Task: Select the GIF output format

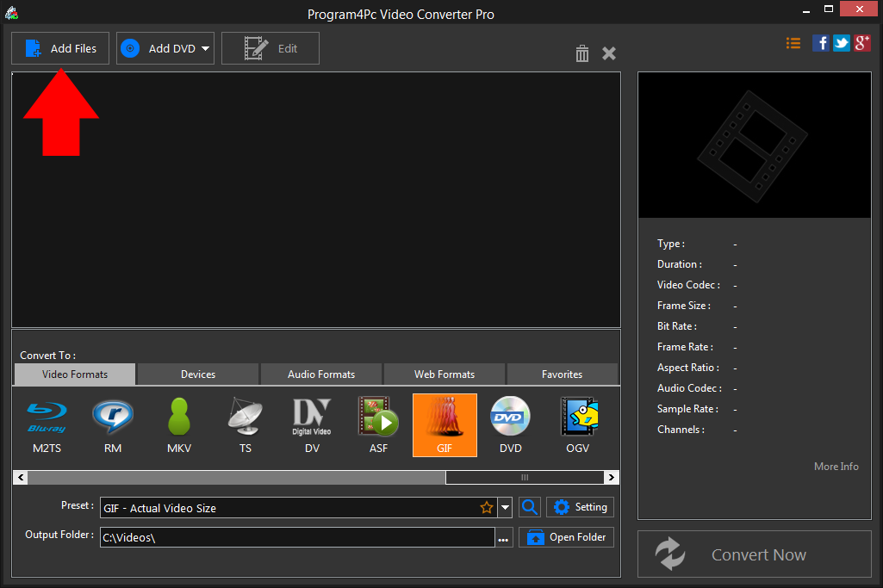Action: point(445,424)
